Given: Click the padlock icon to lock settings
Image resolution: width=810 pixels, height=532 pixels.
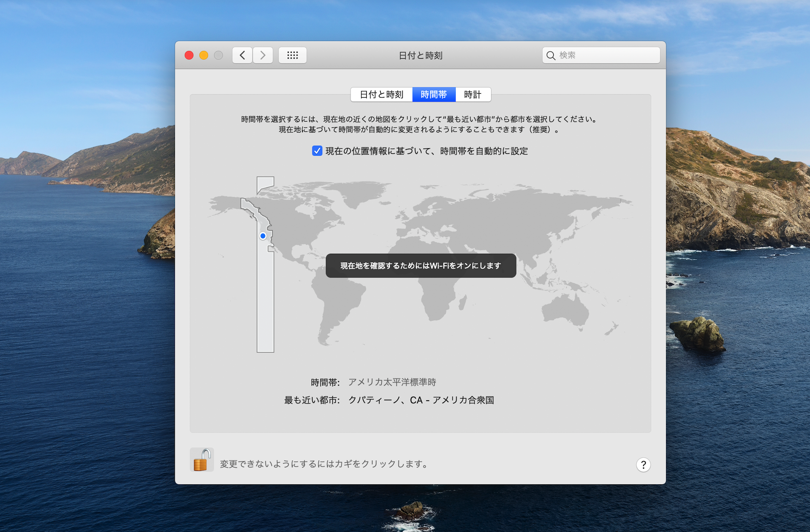Looking at the screenshot, I should click(201, 460).
